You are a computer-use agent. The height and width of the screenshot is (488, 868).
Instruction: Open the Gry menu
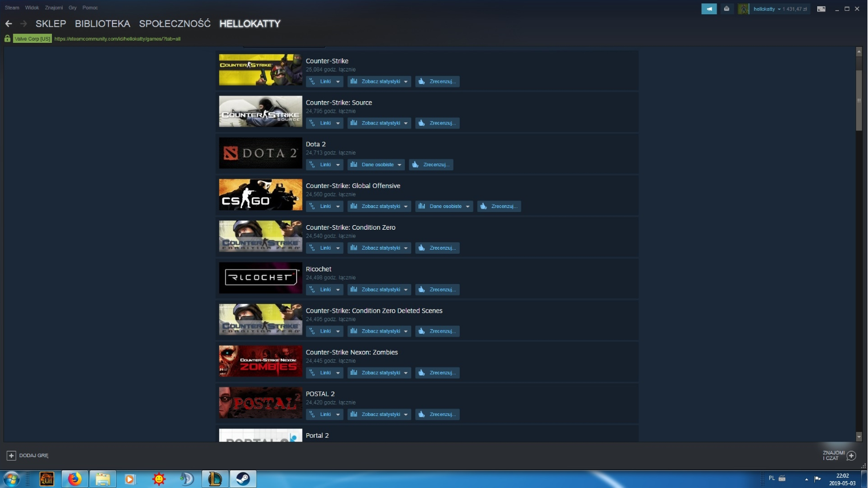pyautogui.click(x=73, y=7)
